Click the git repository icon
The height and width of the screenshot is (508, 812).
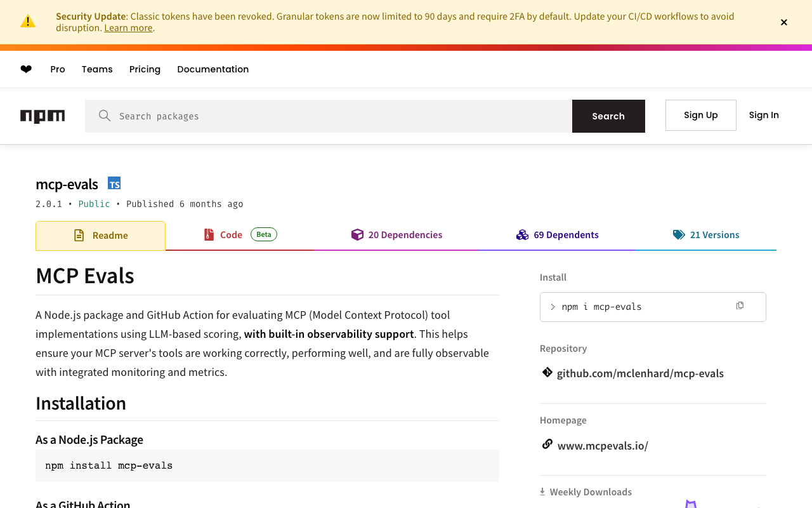point(547,373)
